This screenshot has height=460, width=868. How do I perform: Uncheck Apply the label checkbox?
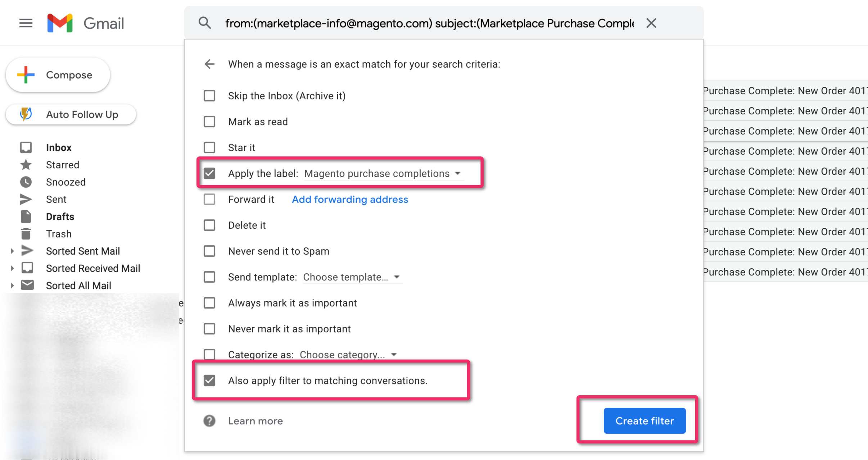[209, 173]
